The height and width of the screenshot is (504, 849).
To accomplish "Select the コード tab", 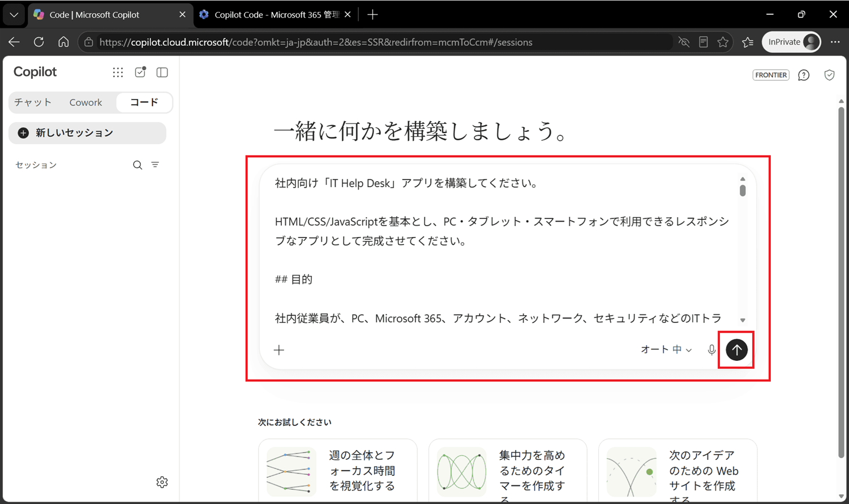I will pyautogui.click(x=144, y=102).
